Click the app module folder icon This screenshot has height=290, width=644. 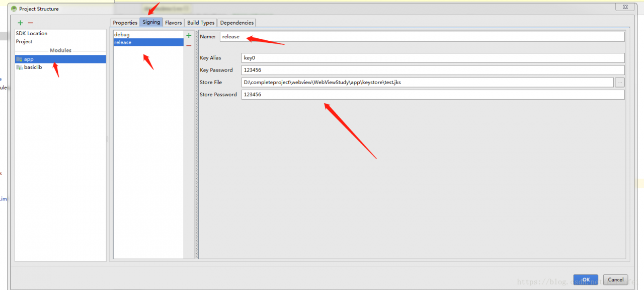(x=19, y=59)
